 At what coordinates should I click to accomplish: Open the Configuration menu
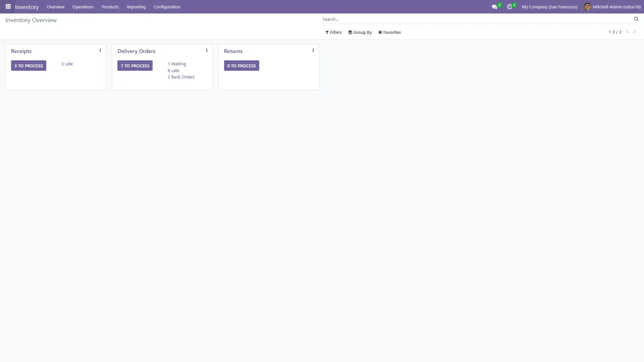(167, 7)
